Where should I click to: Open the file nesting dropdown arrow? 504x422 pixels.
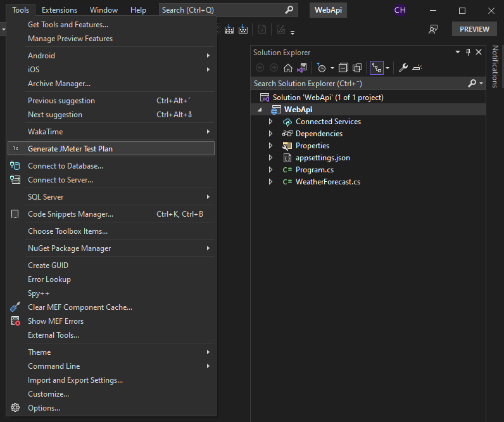387,68
